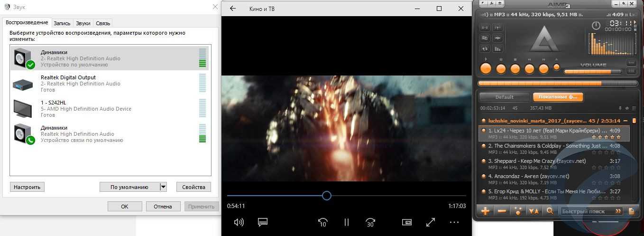Click the AIMP playlist sort icon
Viewport: 644px width, 236px height.
(534, 211)
